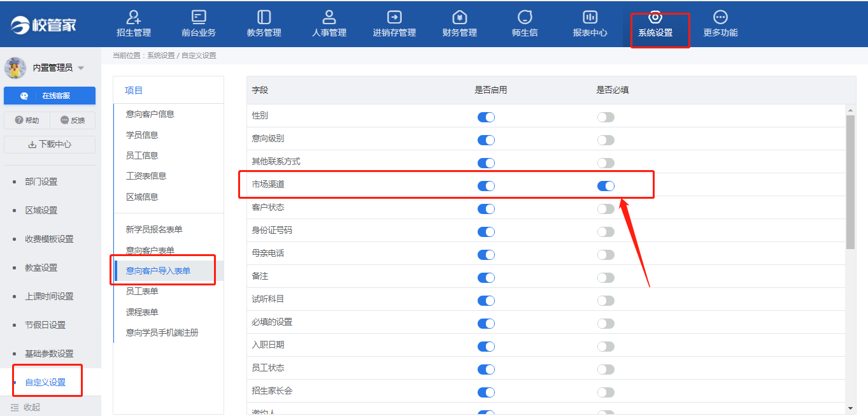Open 新学员报名表单 item
This screenshot has height=416, width=868.
[154, 229]
